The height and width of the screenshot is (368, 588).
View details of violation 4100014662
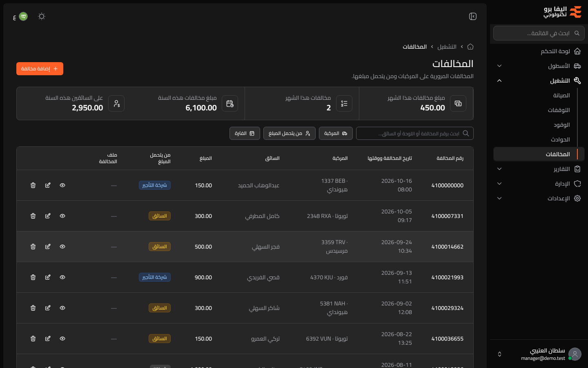(62, 247)
